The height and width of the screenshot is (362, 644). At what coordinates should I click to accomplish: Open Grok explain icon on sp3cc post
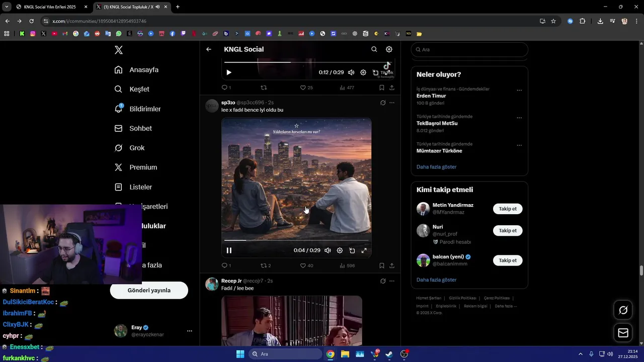tap(382, 103)
